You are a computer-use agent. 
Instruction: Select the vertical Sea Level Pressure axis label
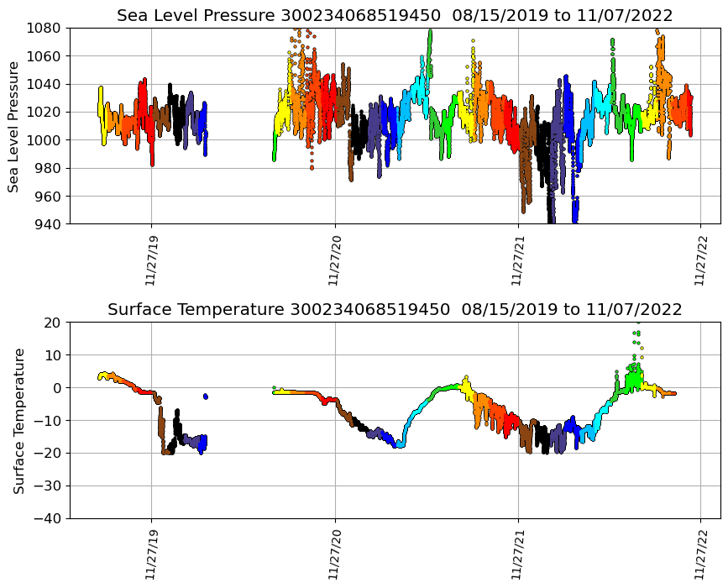tap(13, 126)
